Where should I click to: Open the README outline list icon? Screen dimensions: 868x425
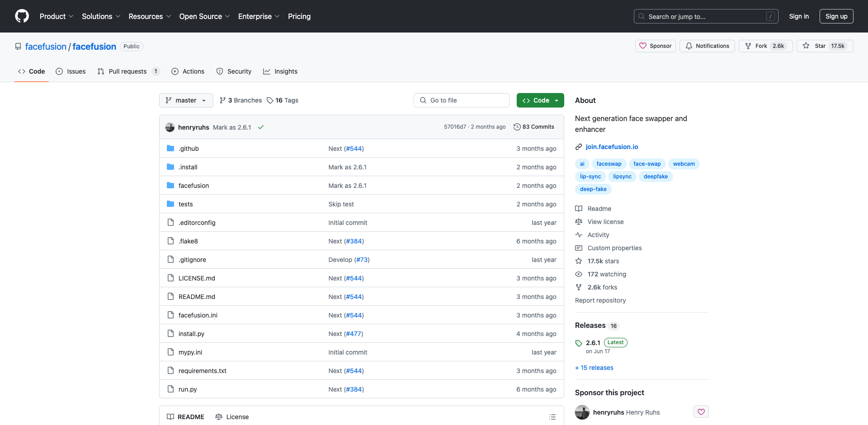pyautogui.click(x=552, y=417)
